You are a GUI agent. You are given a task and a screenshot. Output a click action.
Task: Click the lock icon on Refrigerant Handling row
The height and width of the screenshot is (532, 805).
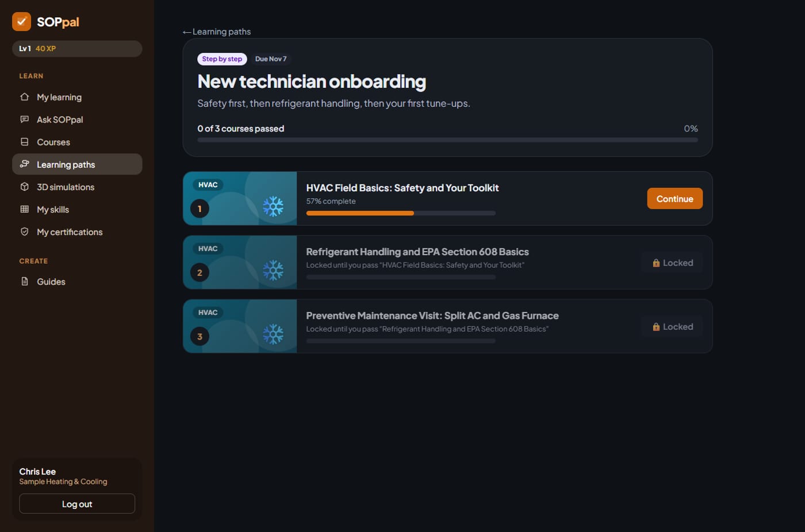pyautogui.click(x=656, y=263)
